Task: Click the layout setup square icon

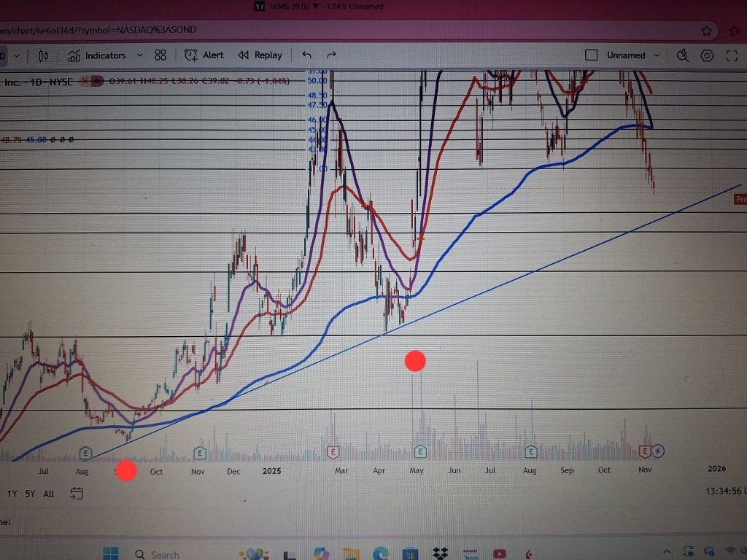Action: [592, 55]
